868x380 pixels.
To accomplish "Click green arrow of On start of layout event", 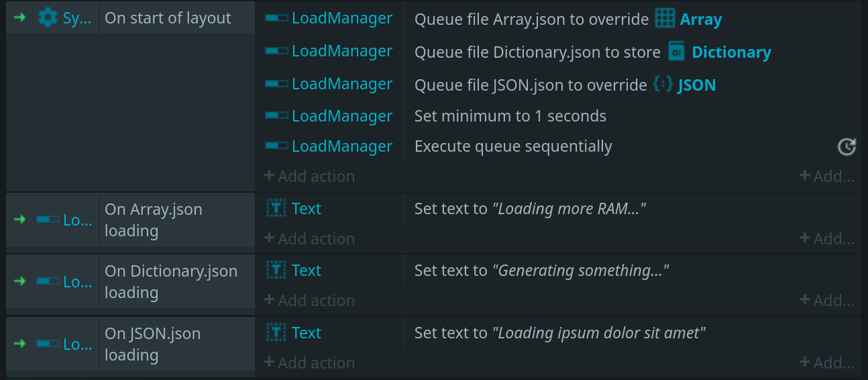I will [x=19, y=17].
